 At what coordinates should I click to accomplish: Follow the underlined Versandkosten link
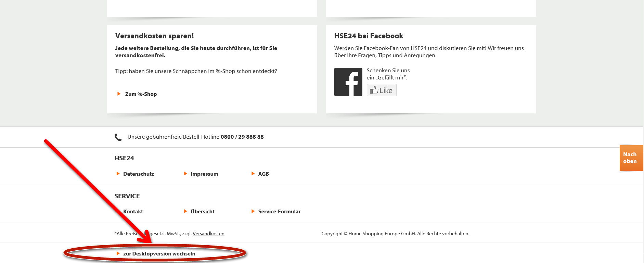click(x=208, y=234)
